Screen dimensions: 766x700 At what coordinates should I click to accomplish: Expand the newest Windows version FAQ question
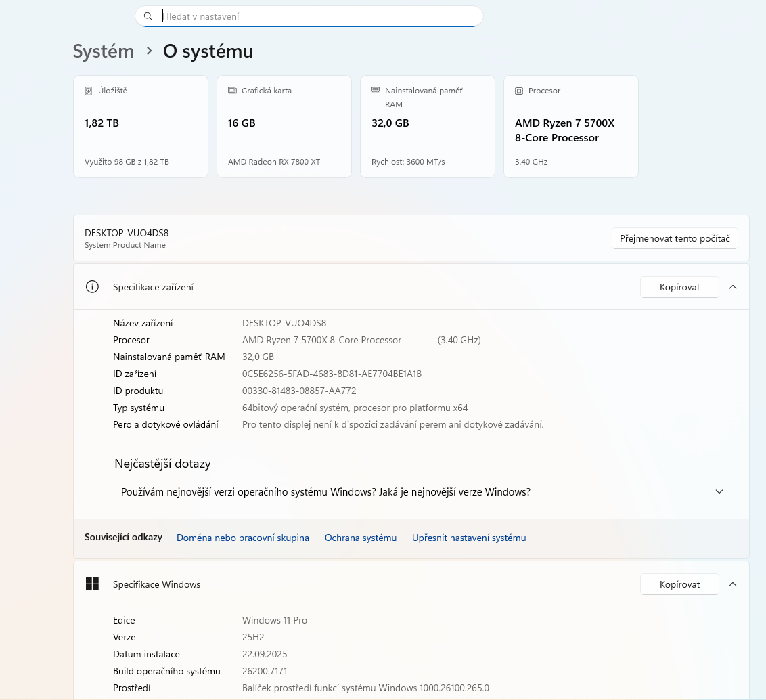point(719,492)
